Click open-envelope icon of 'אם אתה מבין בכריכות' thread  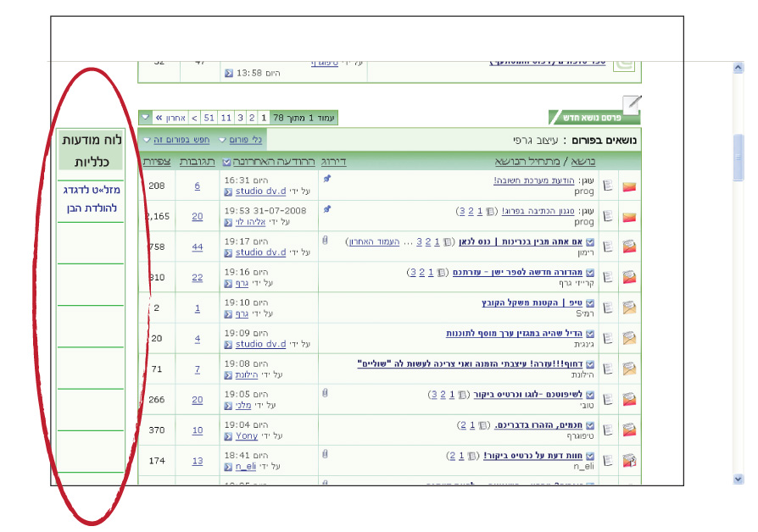(629, 247)
